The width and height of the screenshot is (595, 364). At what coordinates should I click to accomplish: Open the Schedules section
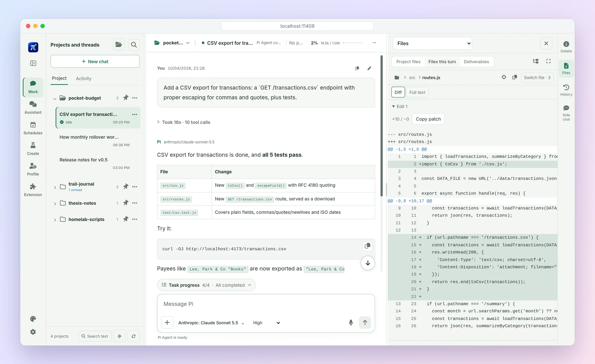tap(33, 128)
